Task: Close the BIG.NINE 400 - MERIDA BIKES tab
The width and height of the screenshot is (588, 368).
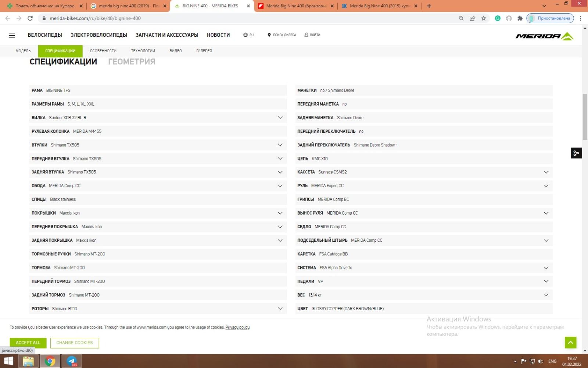Action: 248,6
